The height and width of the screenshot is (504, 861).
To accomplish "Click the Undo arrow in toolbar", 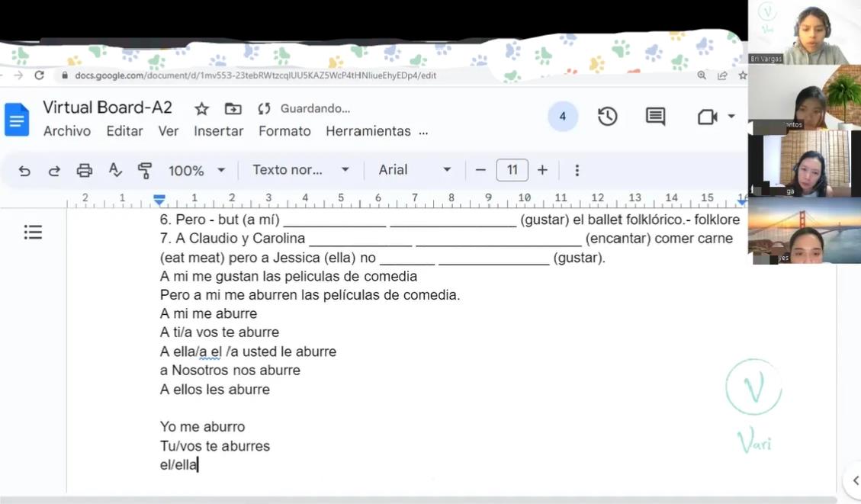I will coord(24,171).
